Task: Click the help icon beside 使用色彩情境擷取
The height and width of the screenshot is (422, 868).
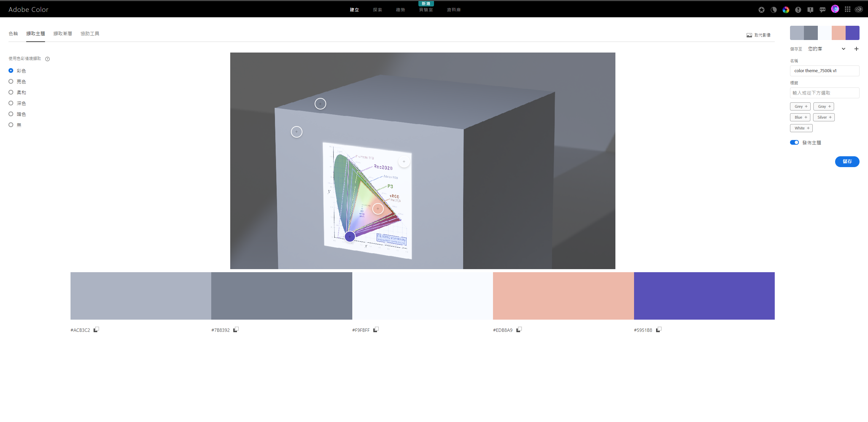Action: pos(47,59)
